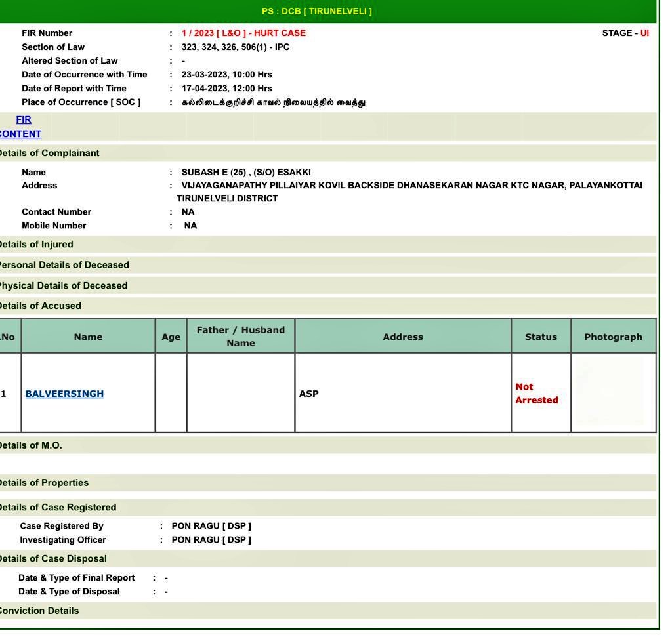The image size is (672, 637).
Task: Click the Age column header
Action: pos(171,337)
